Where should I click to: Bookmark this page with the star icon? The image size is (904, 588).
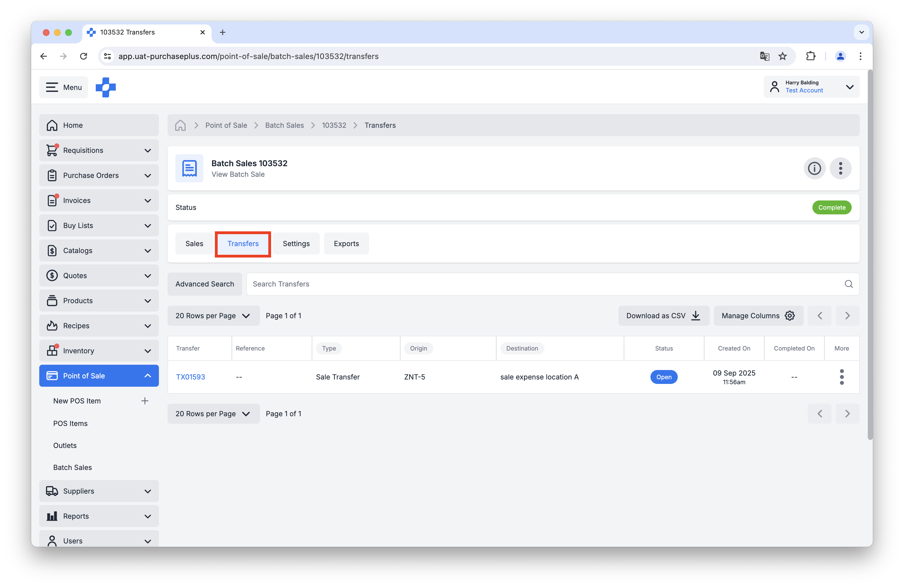[x=782, y=56]
